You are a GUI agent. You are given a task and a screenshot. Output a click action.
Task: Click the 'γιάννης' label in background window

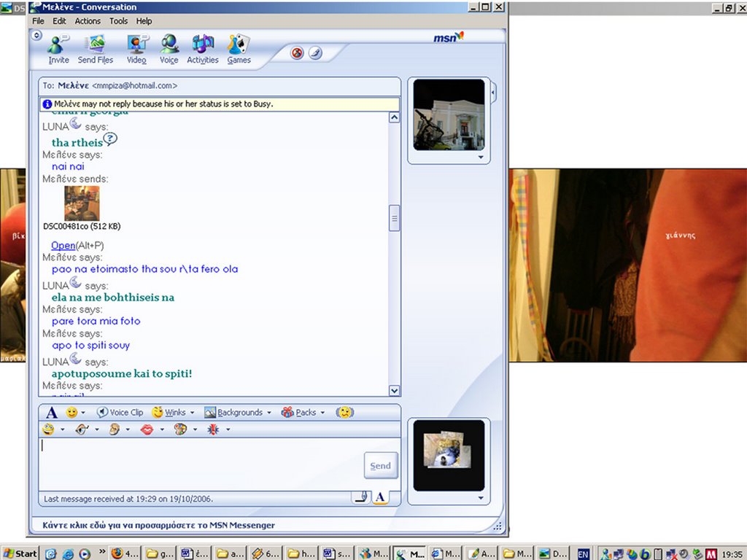pos(681,236)
